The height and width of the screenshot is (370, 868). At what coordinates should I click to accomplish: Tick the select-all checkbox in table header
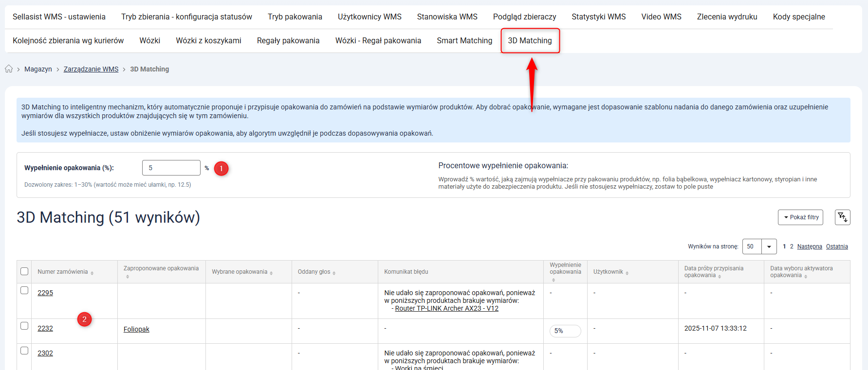point(24,271)
